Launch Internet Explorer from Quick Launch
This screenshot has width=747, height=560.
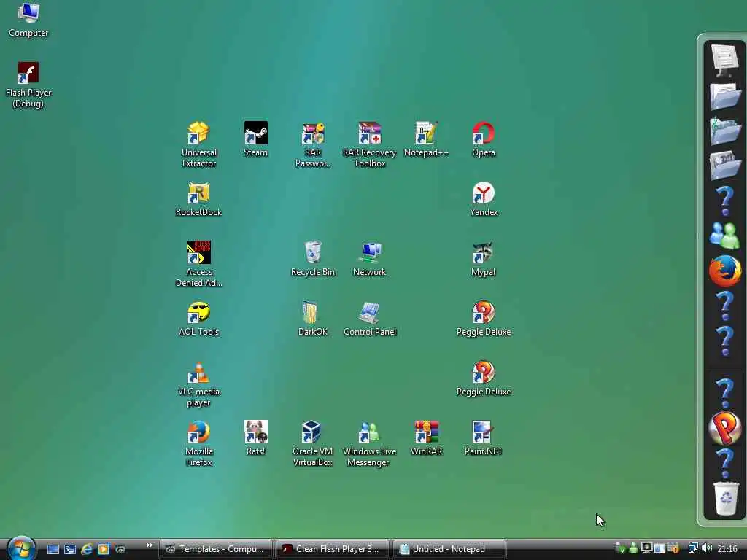(x=87, y=549)
